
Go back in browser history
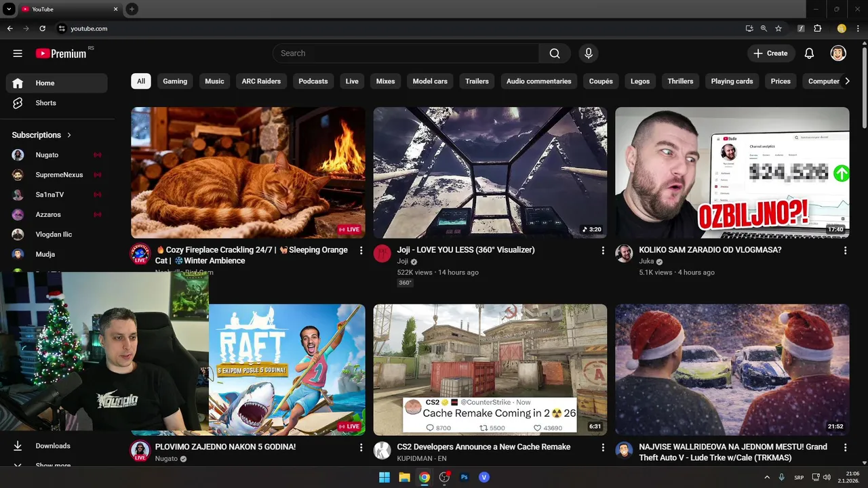click(x=9, y=28)
